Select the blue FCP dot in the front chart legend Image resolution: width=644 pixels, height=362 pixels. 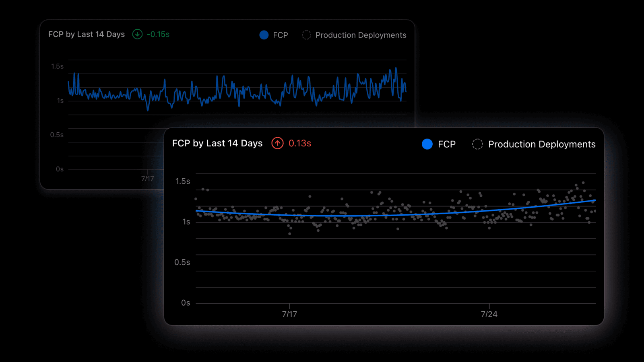click(x=427, y=144)
